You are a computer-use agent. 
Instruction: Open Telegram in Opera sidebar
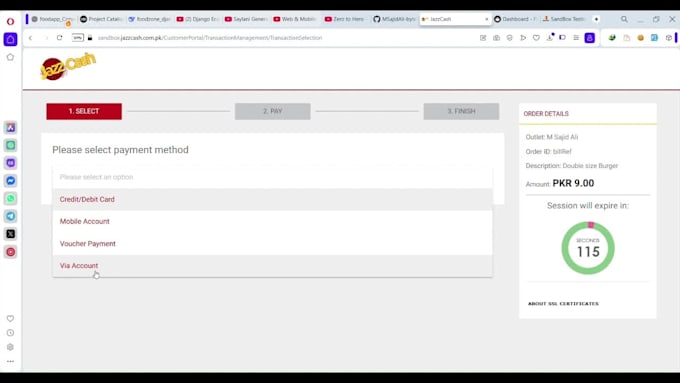(10, 216)
